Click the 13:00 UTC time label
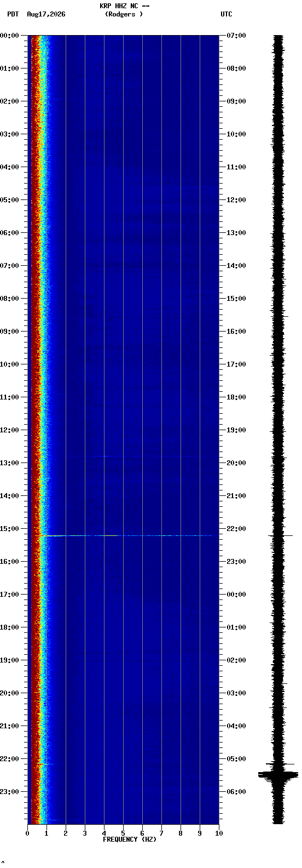Screen dimensions: 302x868 click(x=236, y=233)
